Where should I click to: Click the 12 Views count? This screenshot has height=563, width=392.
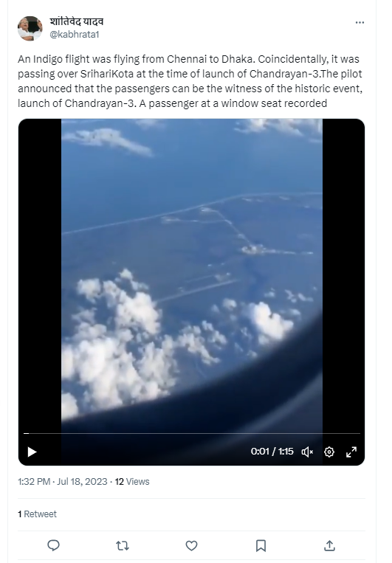(x=132, y=482)
